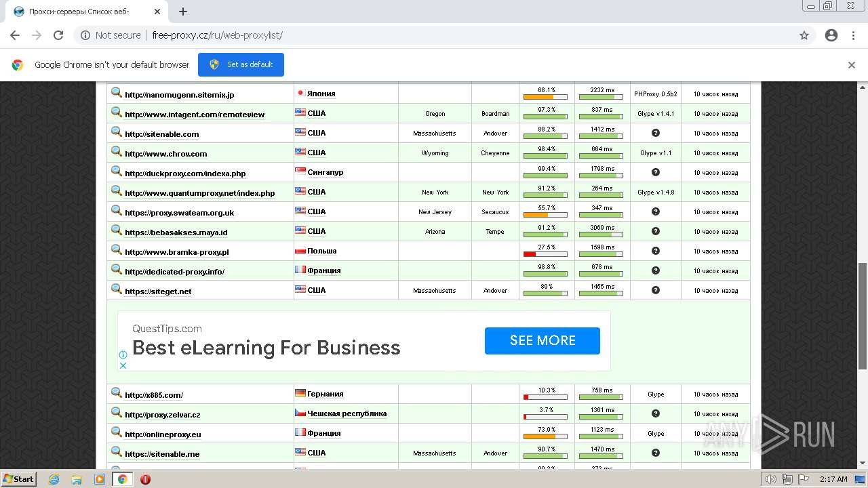Go back to the previous page

click(15, 35)
